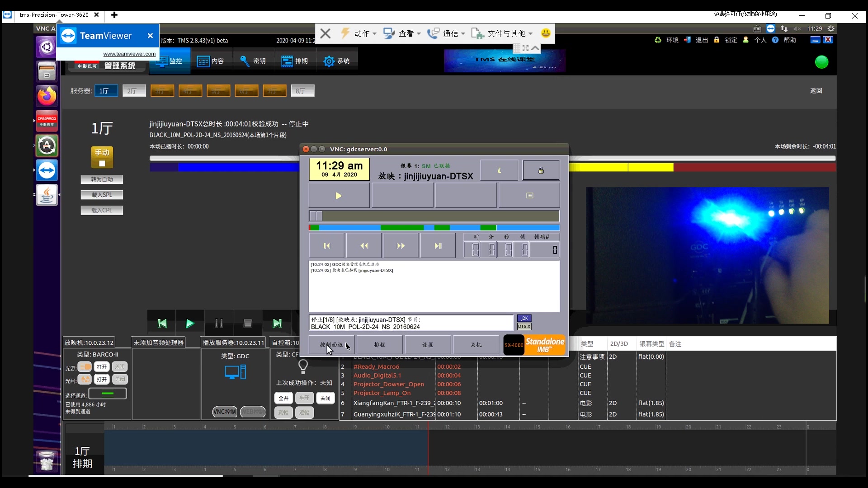Open the TeamViewer dock icon
This screenshot has height=488, width=868.
point(47,170)
